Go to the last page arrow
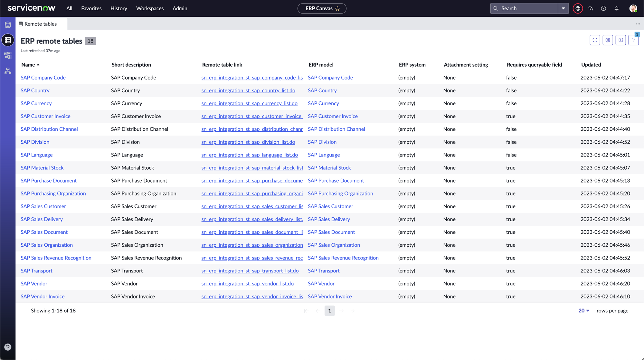 click(x=353, y=311)
